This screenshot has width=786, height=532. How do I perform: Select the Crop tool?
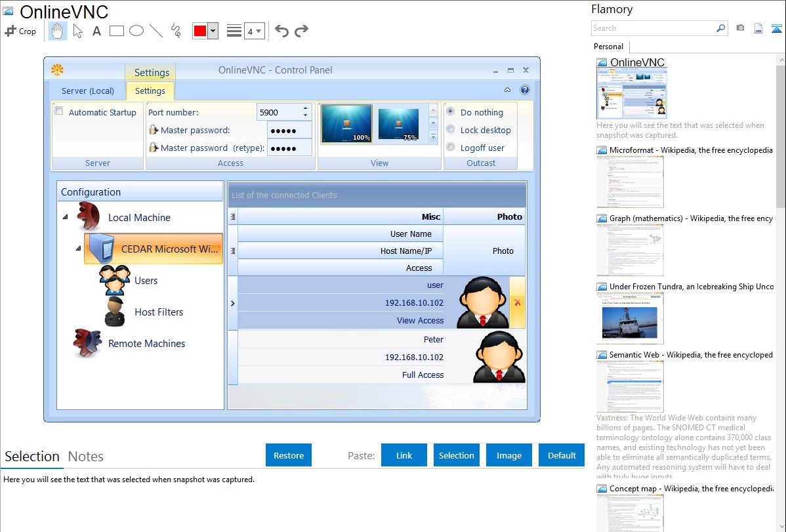(20, 31)
